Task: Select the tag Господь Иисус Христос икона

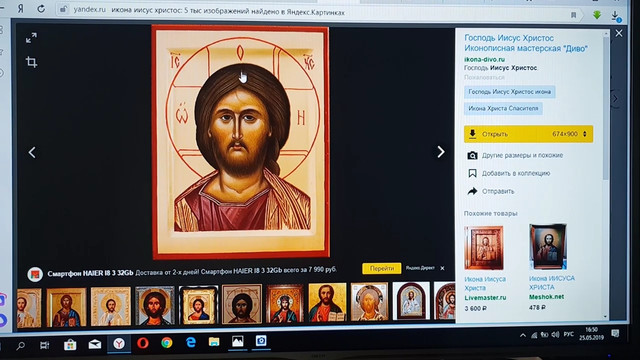Action: click(x=509, y=92)
